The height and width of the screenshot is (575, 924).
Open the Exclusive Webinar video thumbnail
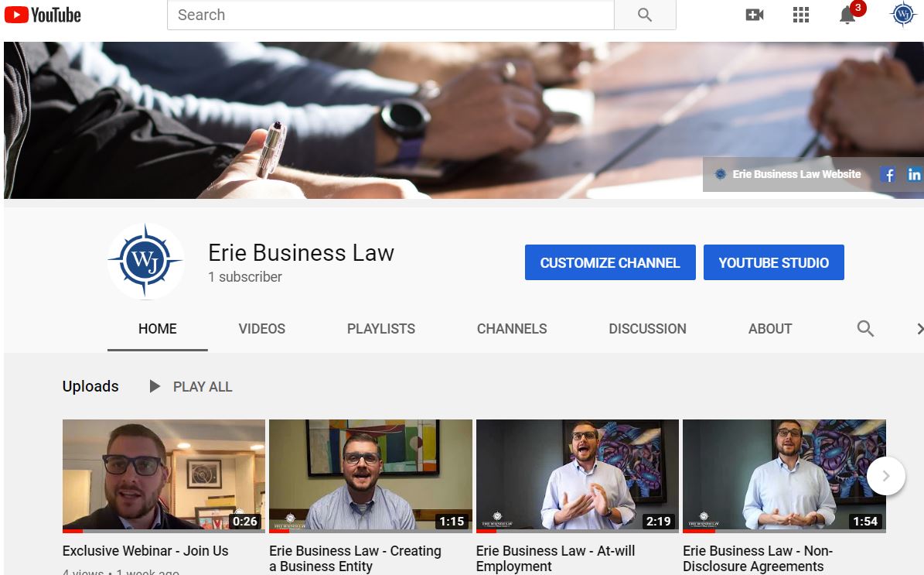[164, 476]
